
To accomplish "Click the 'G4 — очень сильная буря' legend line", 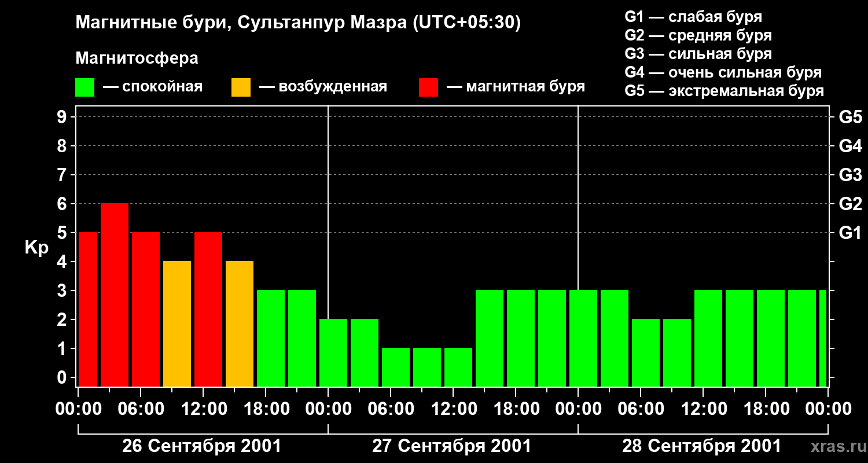I will [x=723, y=72].
